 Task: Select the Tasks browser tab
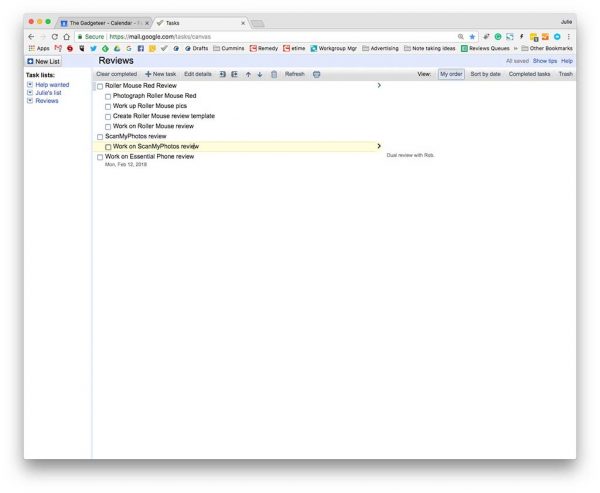tap(201, 23)
